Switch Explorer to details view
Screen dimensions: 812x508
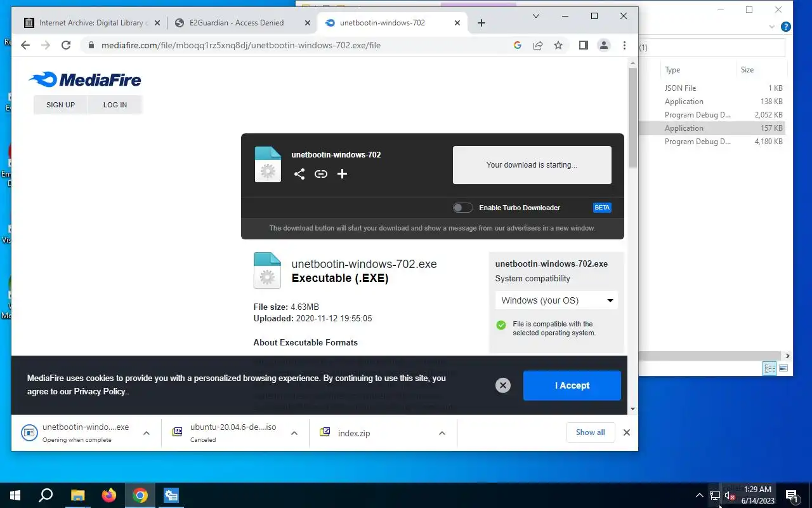tap(770, 368)
